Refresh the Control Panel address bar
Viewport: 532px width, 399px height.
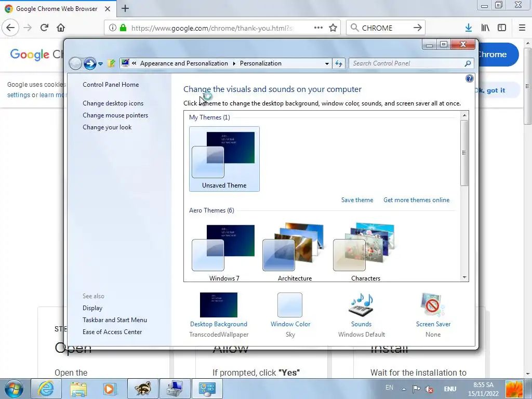point(339,63)
